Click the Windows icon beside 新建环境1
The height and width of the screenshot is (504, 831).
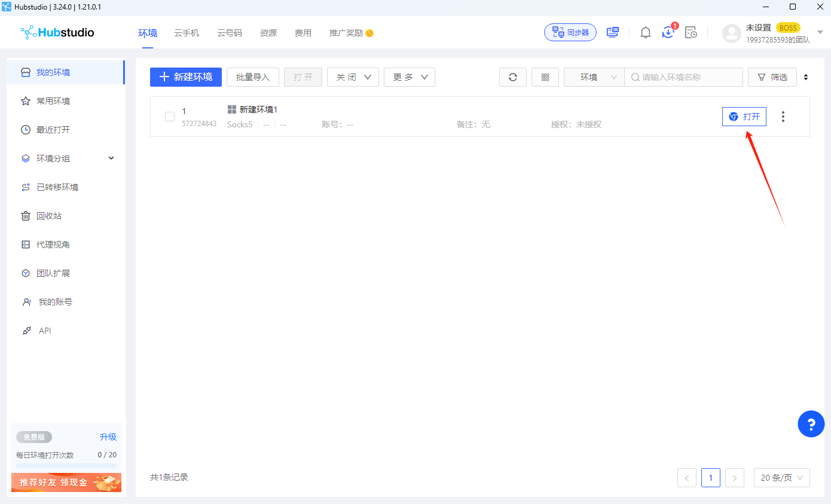click(232, 109)
